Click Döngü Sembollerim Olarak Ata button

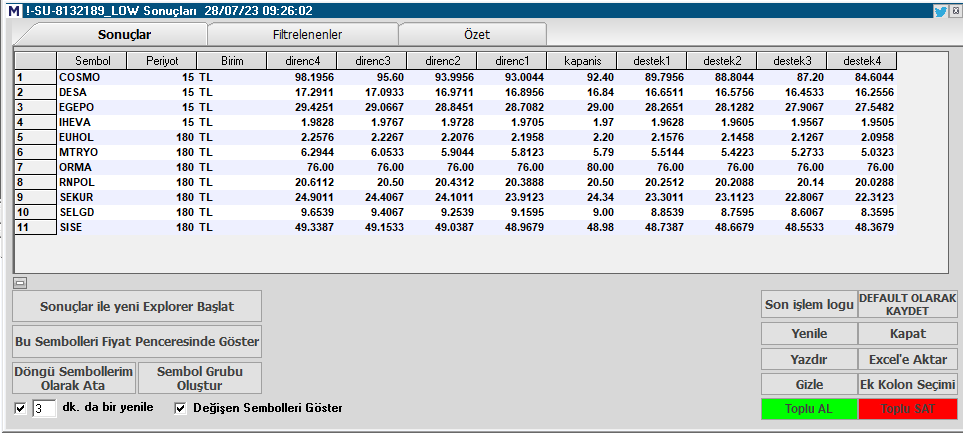(x=73, y=378)
